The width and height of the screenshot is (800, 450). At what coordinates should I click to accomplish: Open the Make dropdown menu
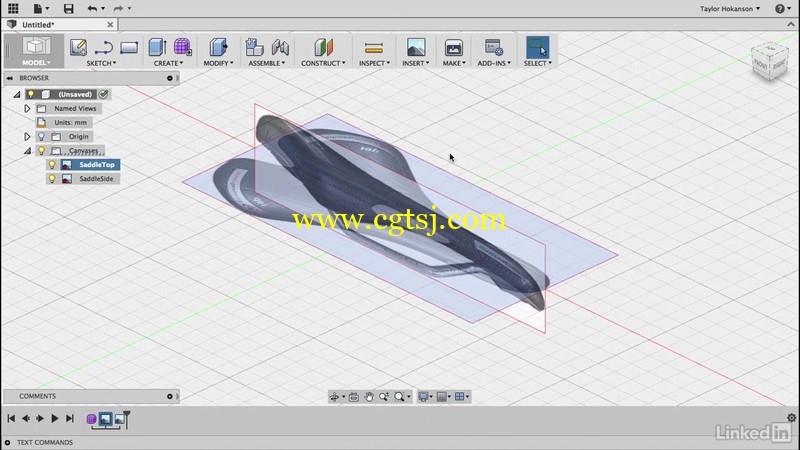[454, 63]
